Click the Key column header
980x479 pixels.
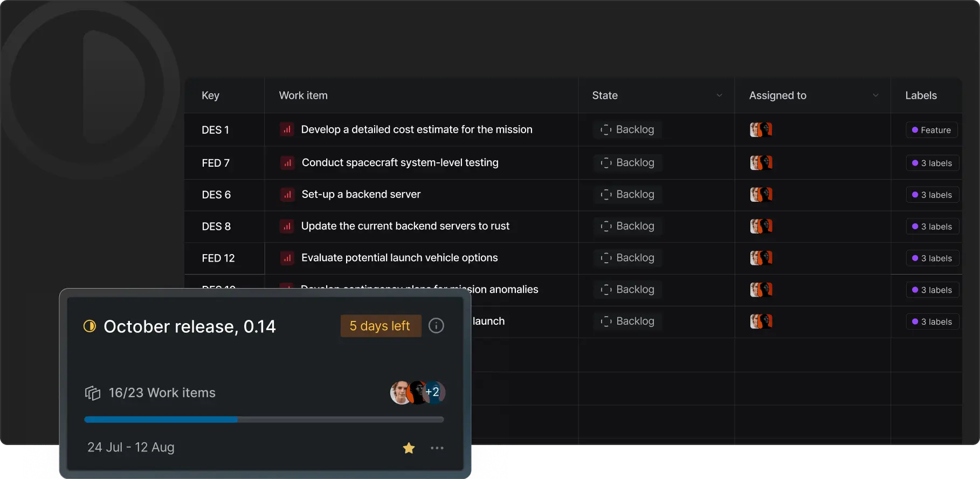pyautogui.click(x=210, y=95)
